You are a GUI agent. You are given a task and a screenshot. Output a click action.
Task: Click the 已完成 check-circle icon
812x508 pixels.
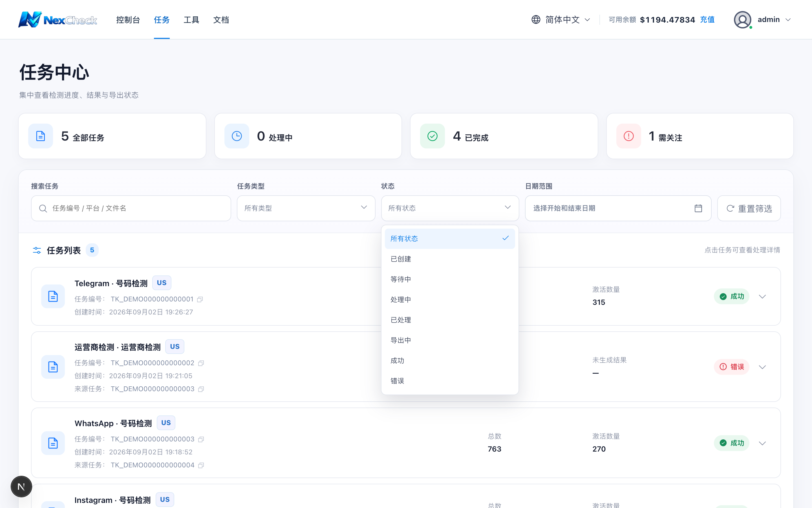point(433,136)
